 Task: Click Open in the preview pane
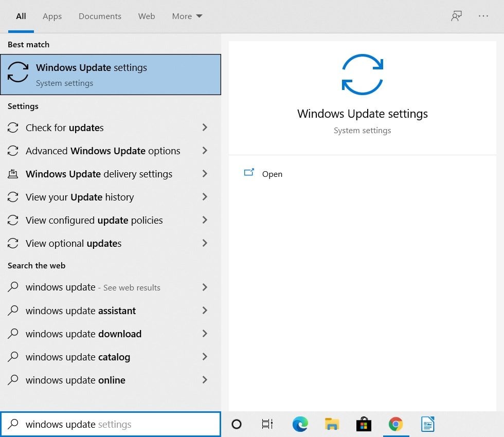[x=272, y=174]
